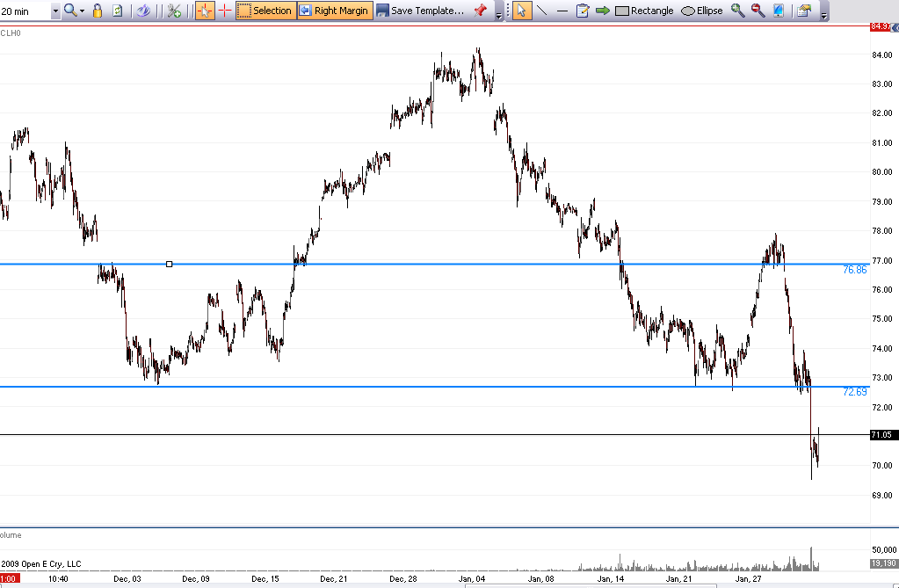Image resolution: width=899 pixels, height=588 pixels.
Task: Click the 76.86 horizontal line label
Action: click(855, 270)
